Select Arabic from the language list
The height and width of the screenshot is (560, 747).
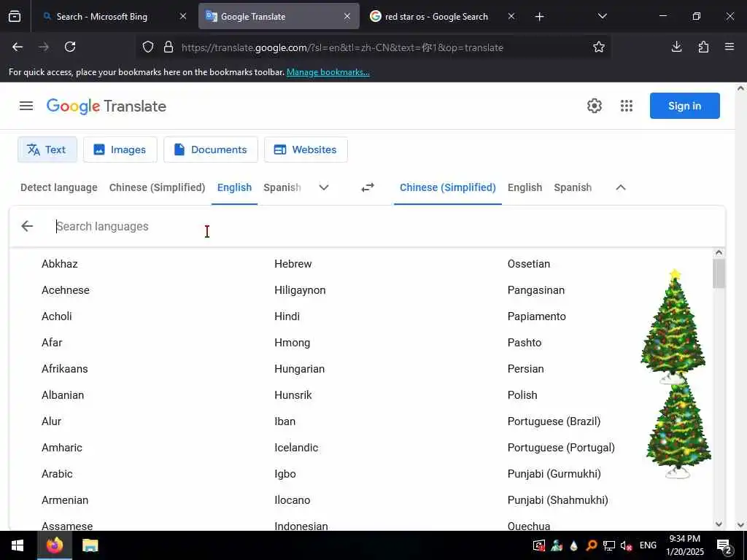click(57, 474)
